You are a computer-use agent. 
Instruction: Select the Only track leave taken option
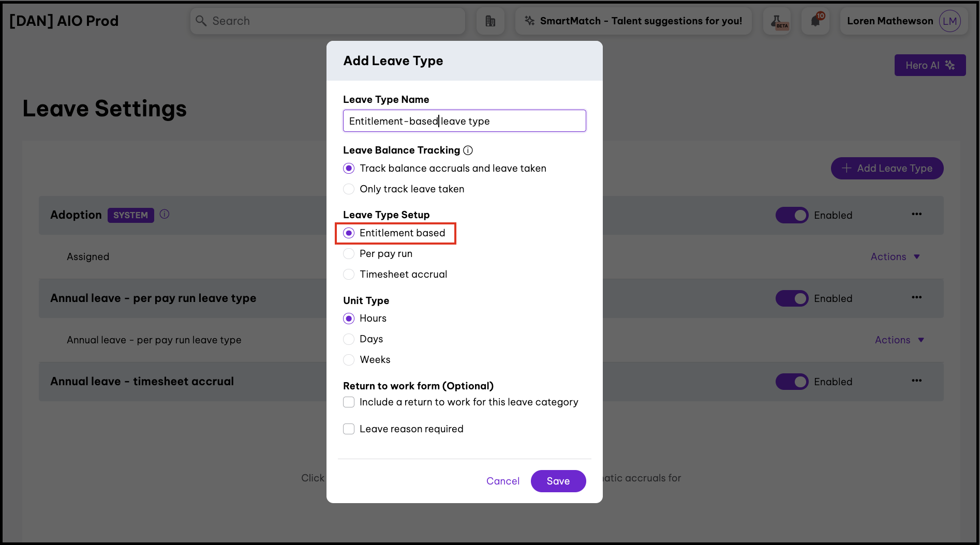(349, 189)
